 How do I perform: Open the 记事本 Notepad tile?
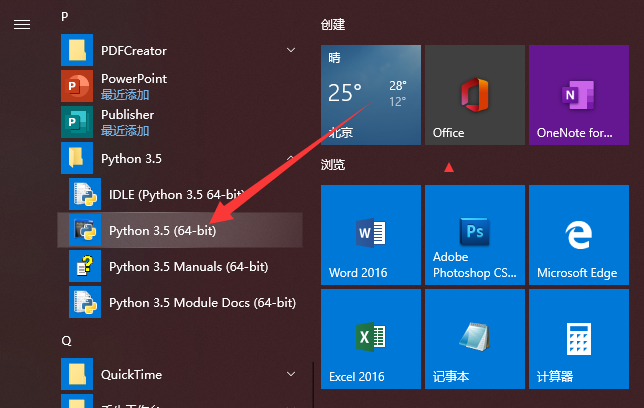(475, 339)
